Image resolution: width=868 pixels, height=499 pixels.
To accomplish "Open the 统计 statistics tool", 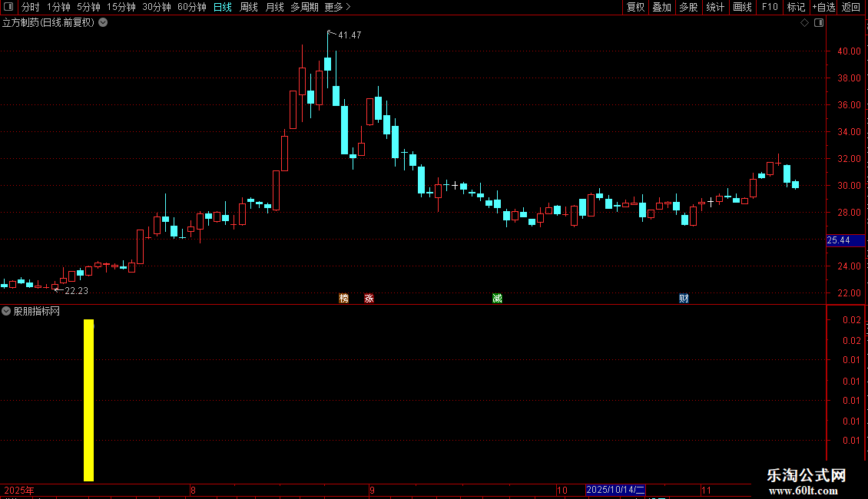I will coord(715,7).
